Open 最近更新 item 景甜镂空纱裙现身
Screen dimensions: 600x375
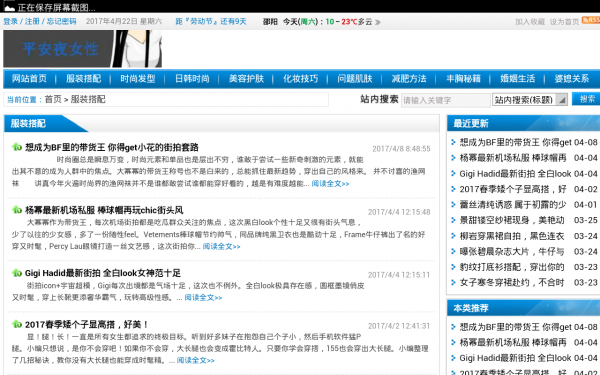click(x=512, y=220)
